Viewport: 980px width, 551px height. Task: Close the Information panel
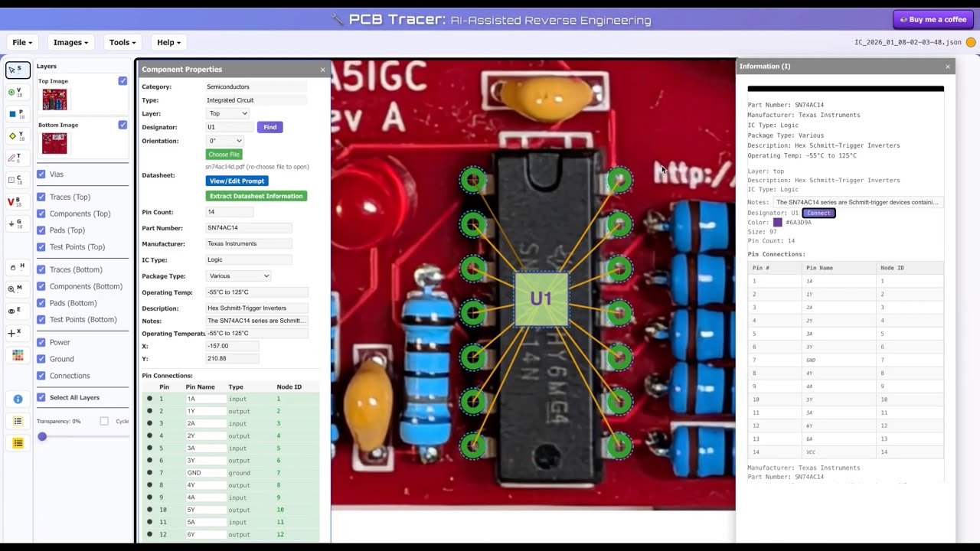[948, 67]
